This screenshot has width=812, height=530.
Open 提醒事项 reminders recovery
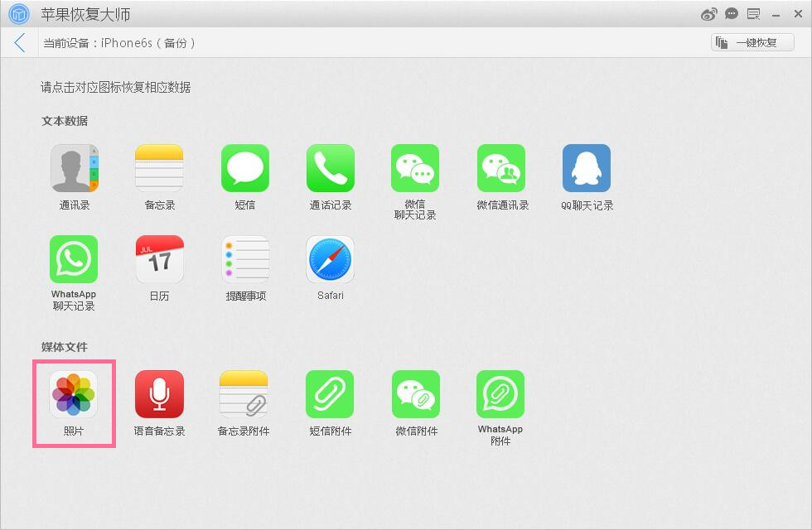pos(244,258)
